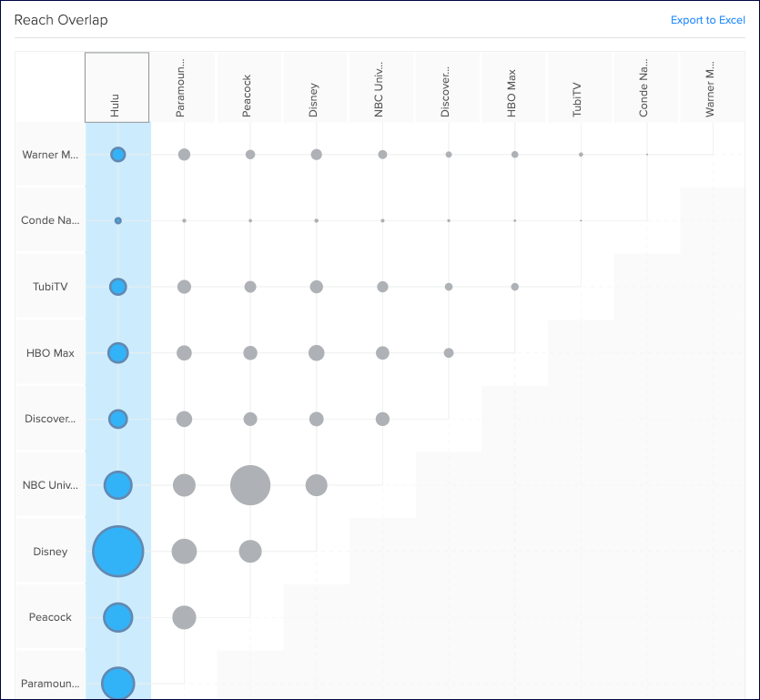The height and width of the screenshot is (700, 760).
Task: Click the Peacock–NBC Univ... overlap bubble
Action: [x=250, y=485]
